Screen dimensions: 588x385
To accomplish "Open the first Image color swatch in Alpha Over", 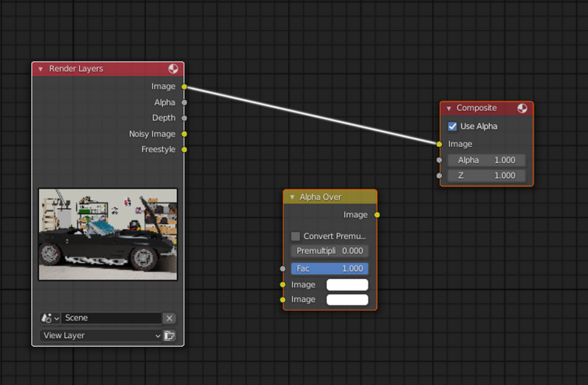I will [x=347, y=285].
